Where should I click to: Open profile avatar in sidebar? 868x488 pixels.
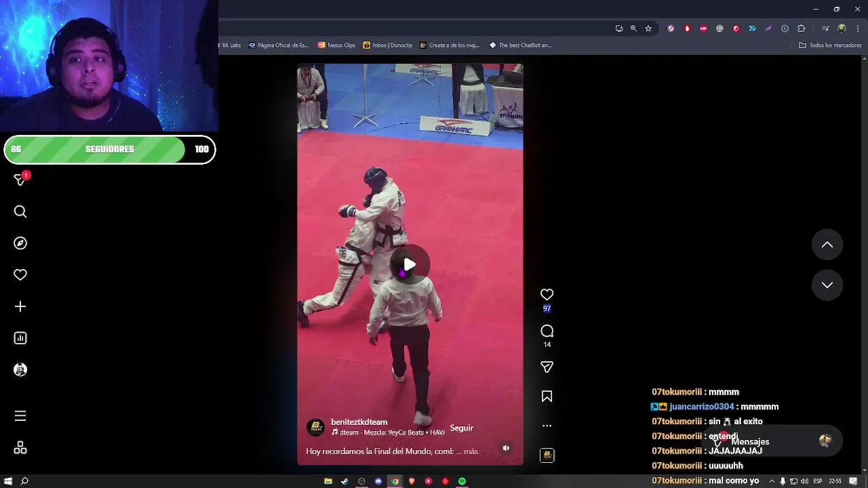point(20,369)
